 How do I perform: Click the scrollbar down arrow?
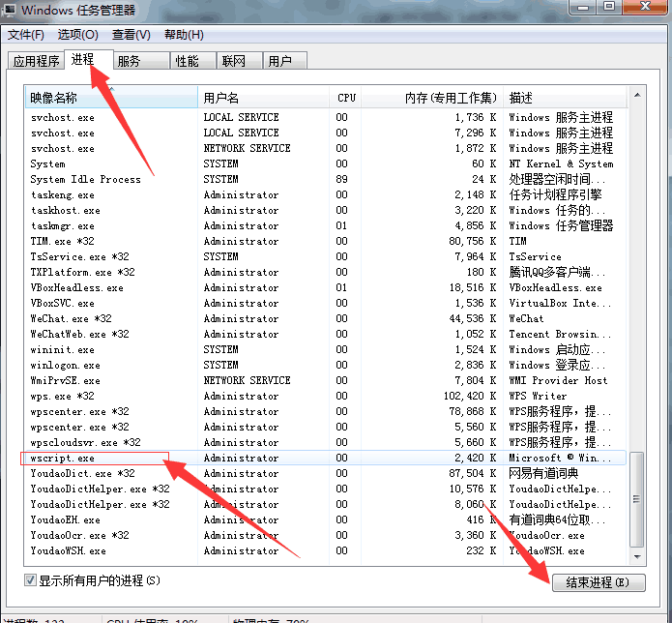(636, 558)
